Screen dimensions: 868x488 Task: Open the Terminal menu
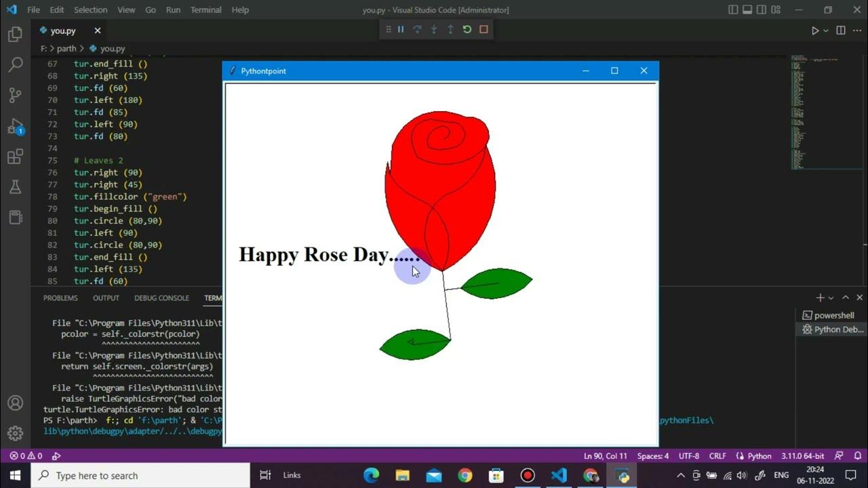click(206, 10)
